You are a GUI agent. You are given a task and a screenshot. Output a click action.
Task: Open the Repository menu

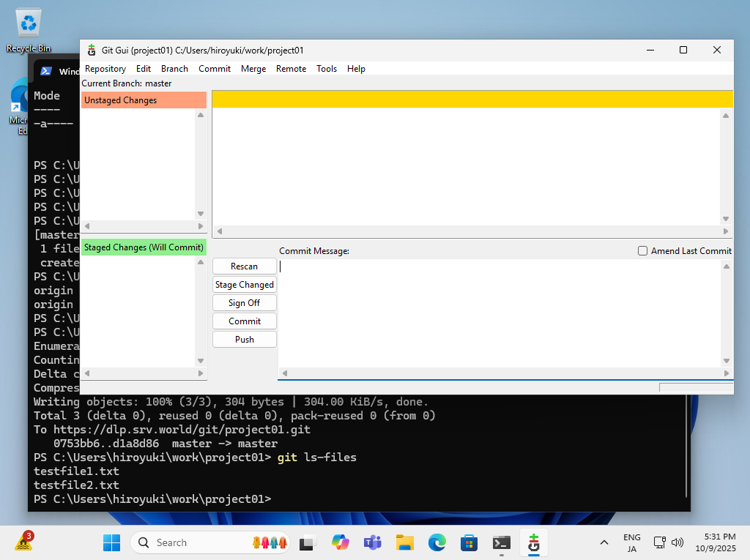pos(105,69)
